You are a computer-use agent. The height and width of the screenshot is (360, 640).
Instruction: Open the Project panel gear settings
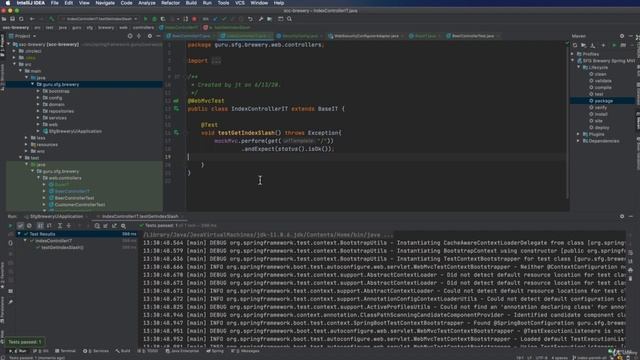pyautogui.click(x=149, y=36)
